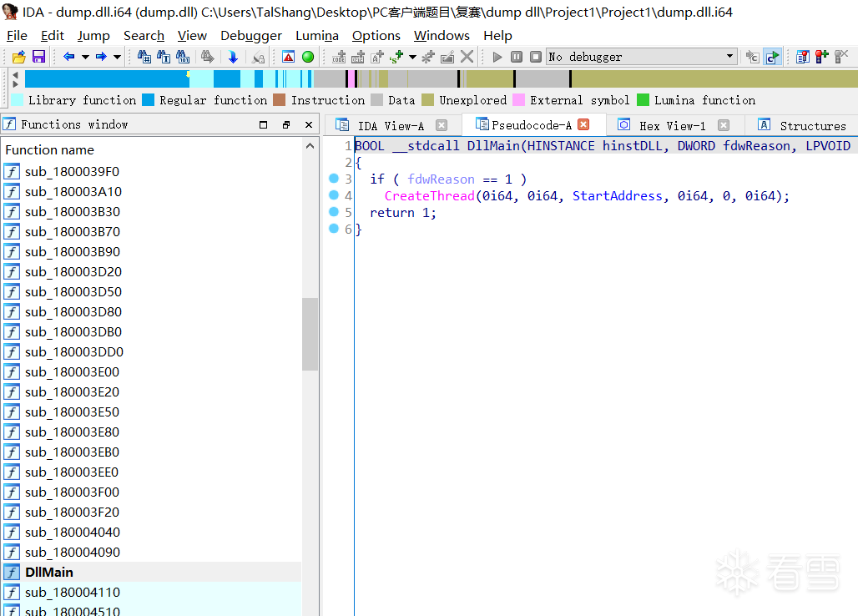This screenshot has width=858, height=616.
Task: Select DllMain in the functions list
Action: (150, 573)
